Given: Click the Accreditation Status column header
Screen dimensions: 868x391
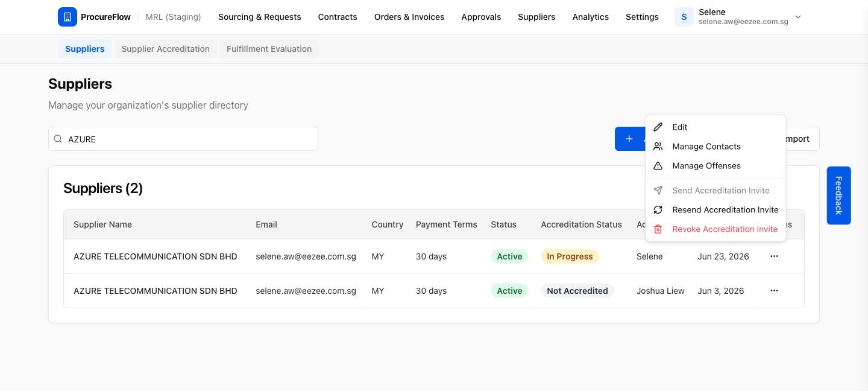Looking at the screenshot, I should pyautogui.click(x=581, y=224).
